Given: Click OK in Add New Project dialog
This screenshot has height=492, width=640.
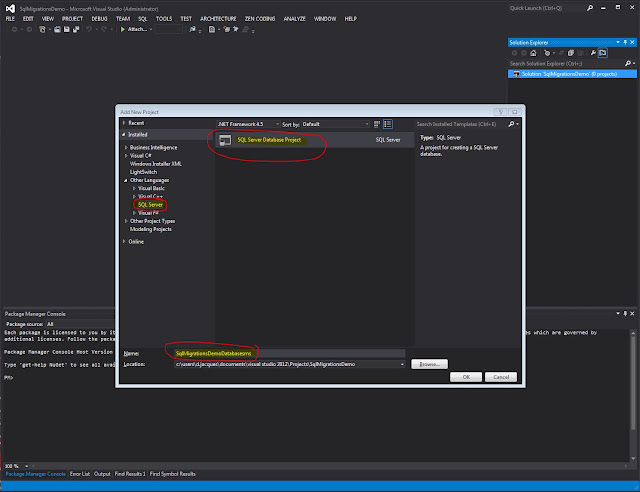Looking at the screenshot, I should (x=466, y=377).
